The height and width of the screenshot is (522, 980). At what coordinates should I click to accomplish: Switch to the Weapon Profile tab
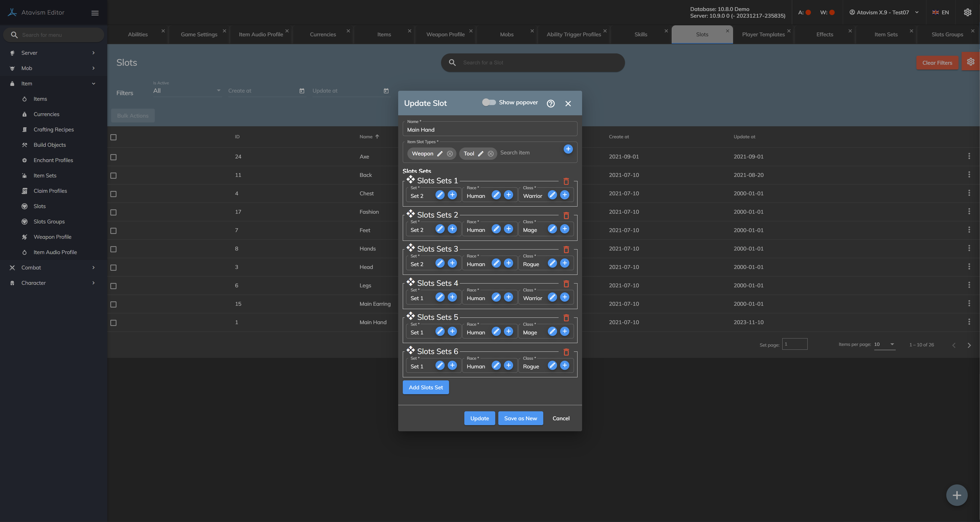[445, 35]
